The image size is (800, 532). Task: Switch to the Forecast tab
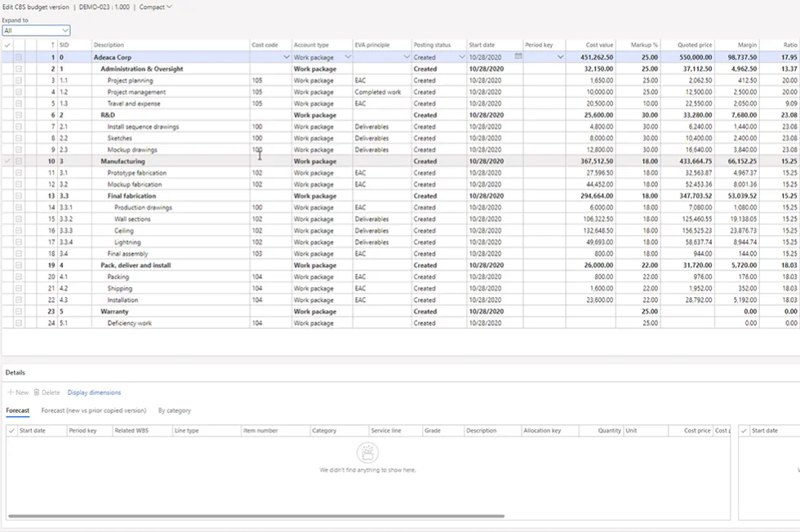pyautogui.click(x=18, y=410)
